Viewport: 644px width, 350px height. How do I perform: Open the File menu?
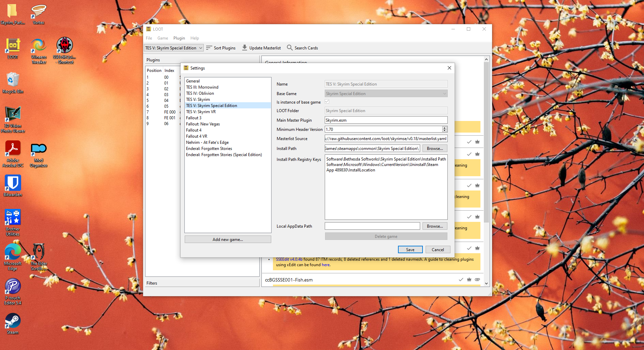point(149,38)
